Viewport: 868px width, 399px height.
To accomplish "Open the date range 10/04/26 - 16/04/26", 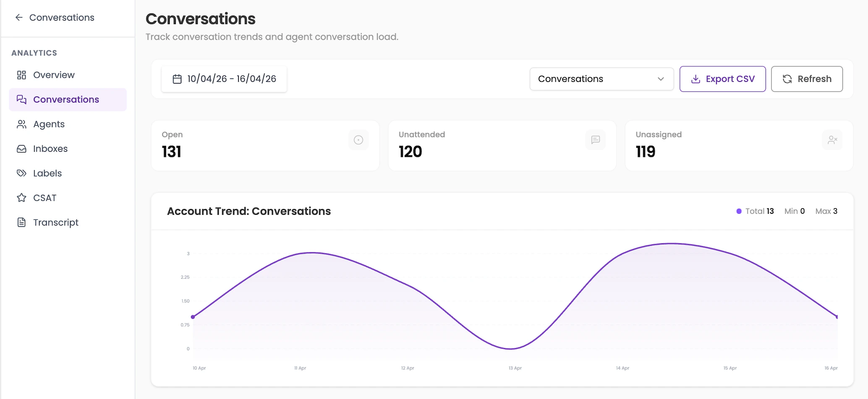I will coord(231,79).
